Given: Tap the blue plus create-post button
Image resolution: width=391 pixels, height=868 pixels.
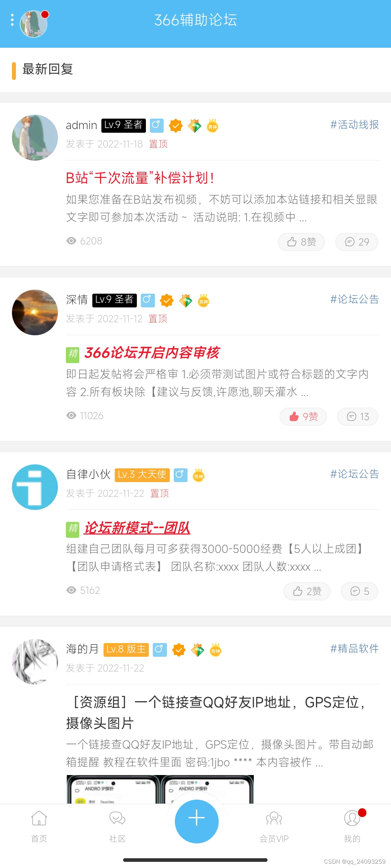Looking at the screenshot, I should [x=197, y=821].
